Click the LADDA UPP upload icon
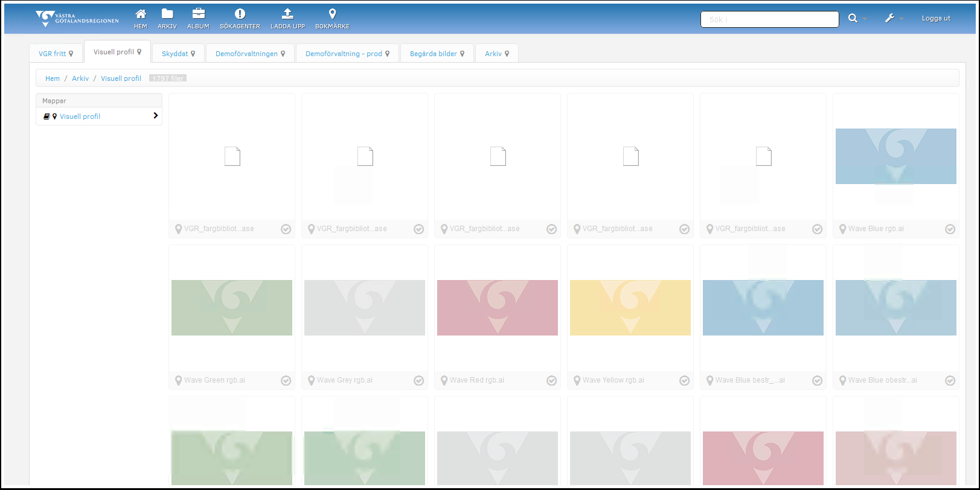This screenshot has height=490, width=980. [x=287, y=14]
